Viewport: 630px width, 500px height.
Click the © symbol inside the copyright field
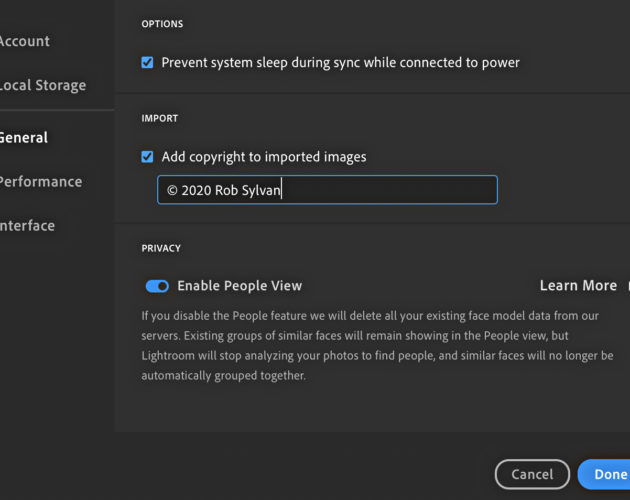(x=172, y=190)
